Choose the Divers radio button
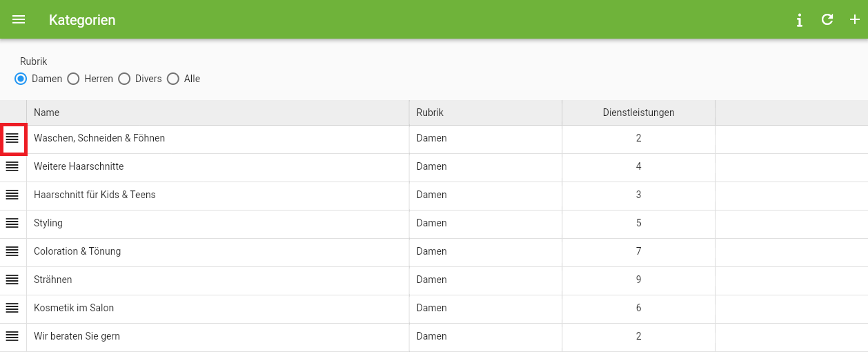 (x=124, y=79)
